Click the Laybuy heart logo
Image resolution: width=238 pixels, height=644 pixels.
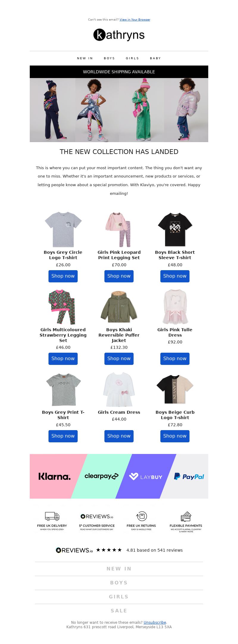point(134,477)
